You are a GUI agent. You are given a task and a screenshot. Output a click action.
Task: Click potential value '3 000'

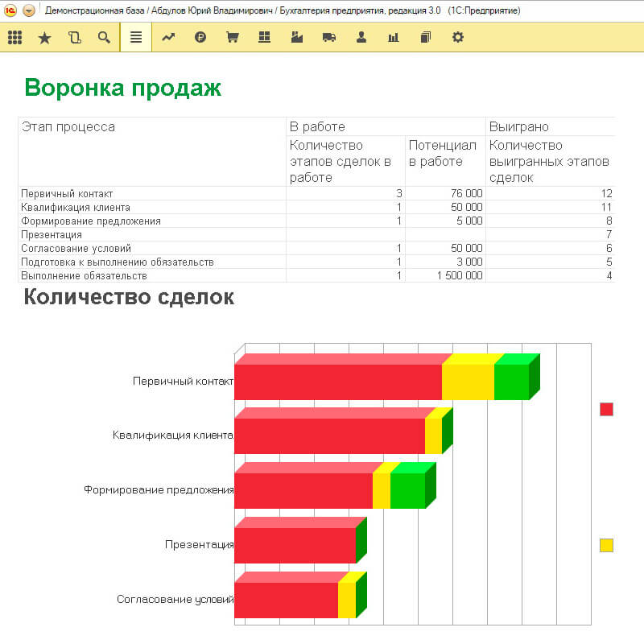coord(469,262)
